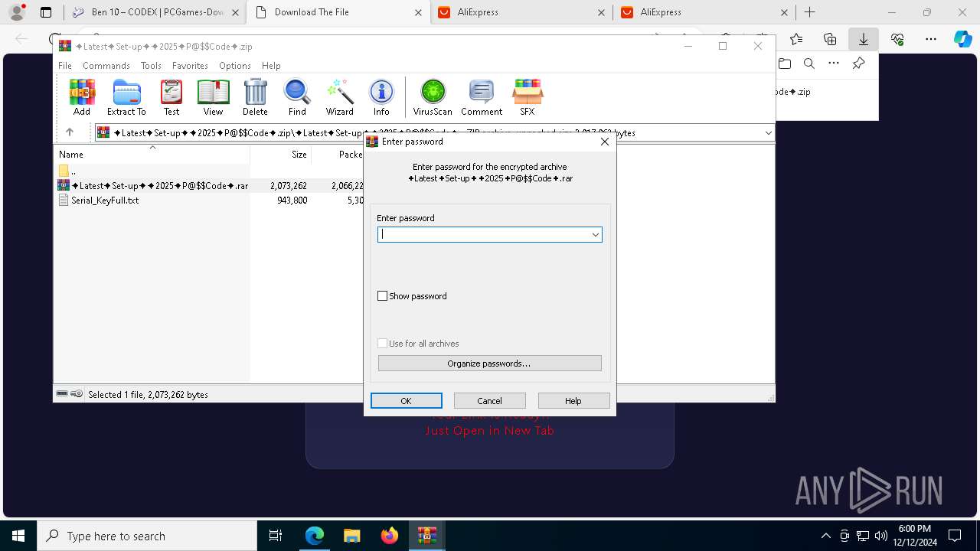Expand WinRAR address bar path dropdown
This screenshot has height=551, width=980.
[768, 132]
